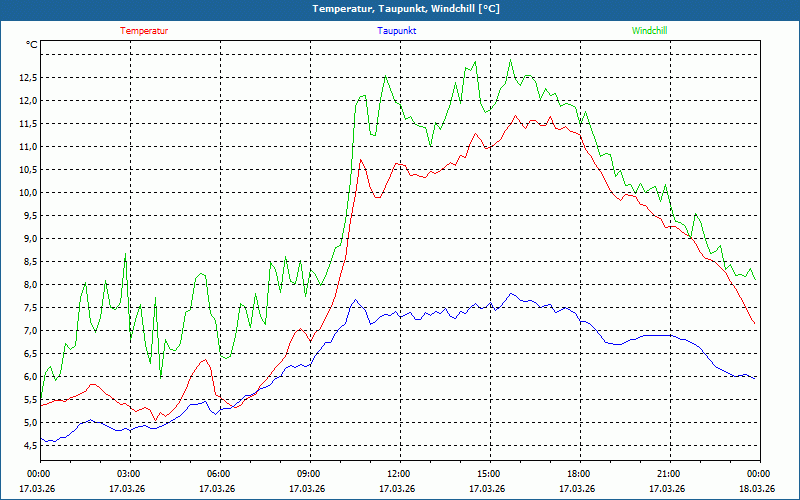Viewport: 800px width, 500px height.
Task: Click the blue Taupunkt legend label
Action: 397,31
